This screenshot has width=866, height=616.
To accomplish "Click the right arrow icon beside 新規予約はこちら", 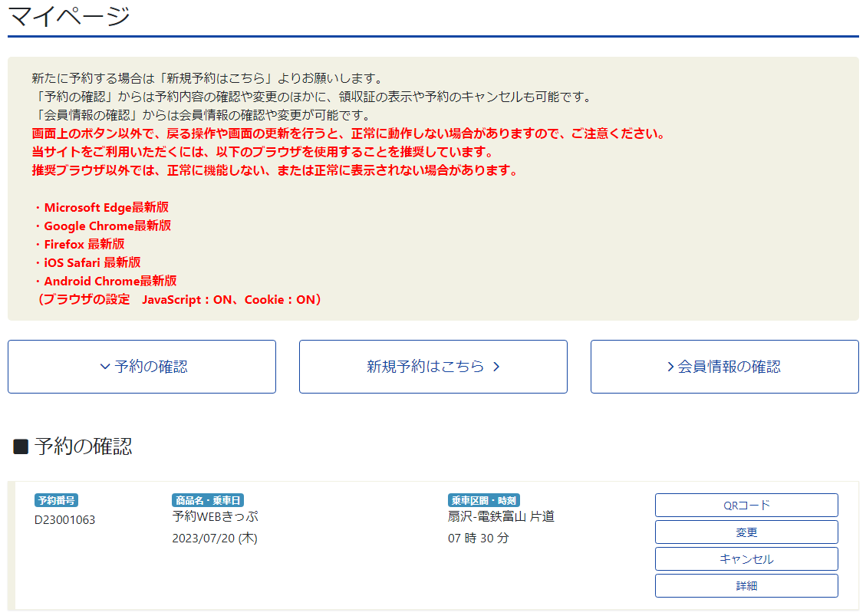I will coord(496,367).
